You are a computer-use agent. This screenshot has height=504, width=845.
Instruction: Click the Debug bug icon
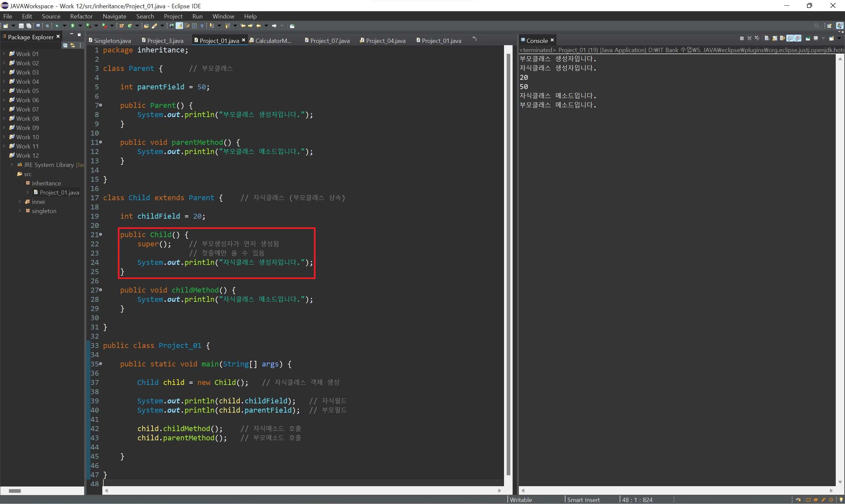coord(56,26)
